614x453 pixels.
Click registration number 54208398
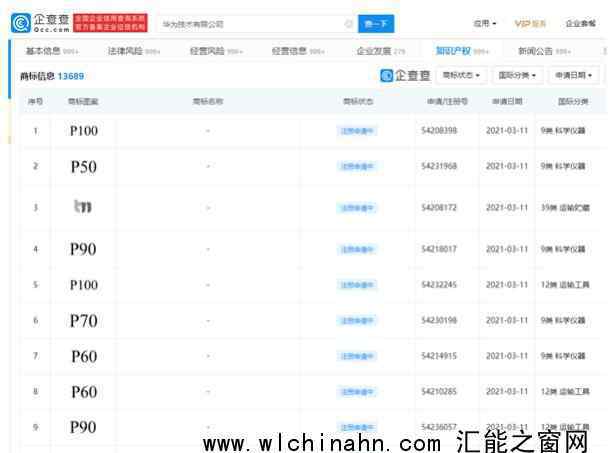click(439, 130)
